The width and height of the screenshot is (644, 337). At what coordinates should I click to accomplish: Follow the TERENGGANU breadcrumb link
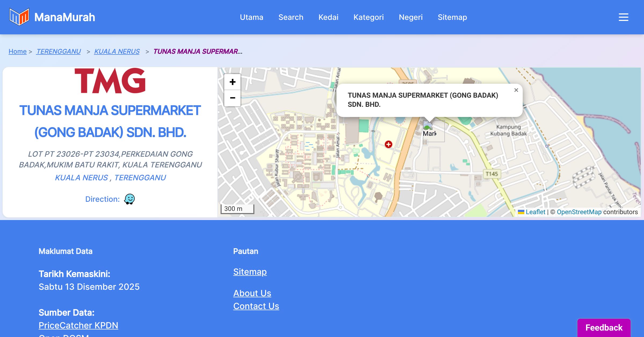(x=58, y=51)
